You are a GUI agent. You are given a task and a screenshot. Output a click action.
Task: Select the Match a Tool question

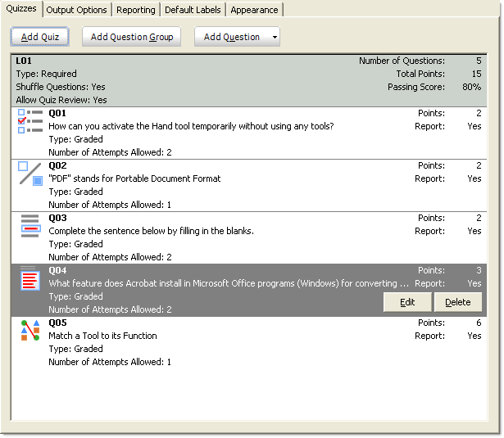point(102,336)
